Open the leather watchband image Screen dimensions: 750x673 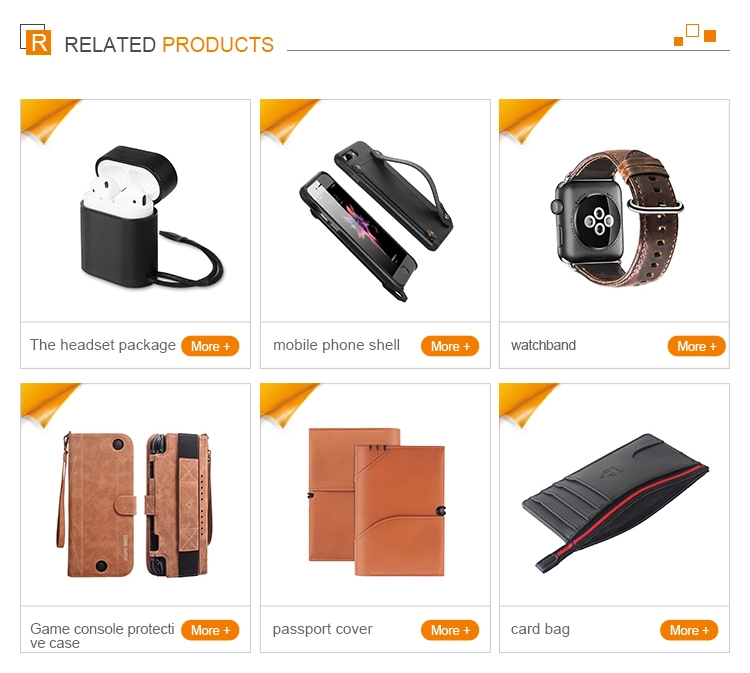coord(617,218)
